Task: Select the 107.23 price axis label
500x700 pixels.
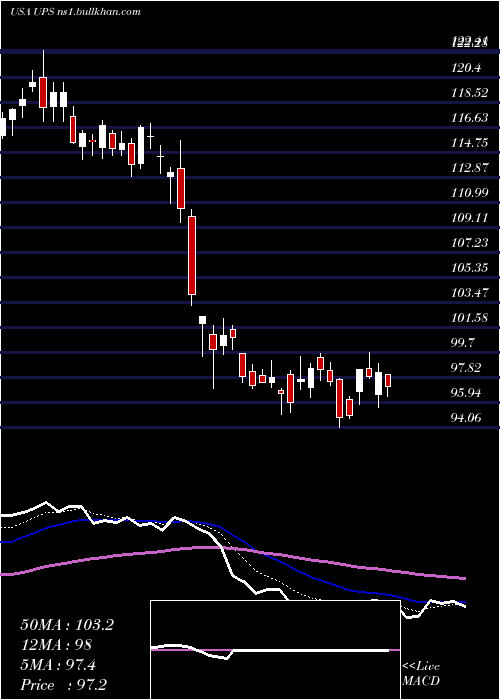Action: click(x=469, y=243)
